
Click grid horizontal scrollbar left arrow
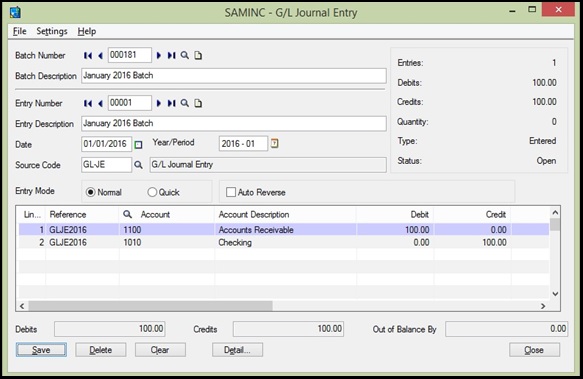22,306
